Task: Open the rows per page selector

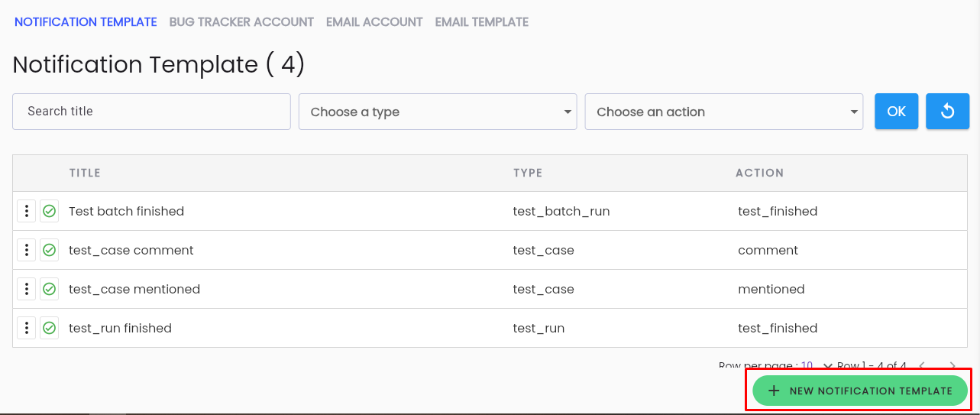Action: 817,366
